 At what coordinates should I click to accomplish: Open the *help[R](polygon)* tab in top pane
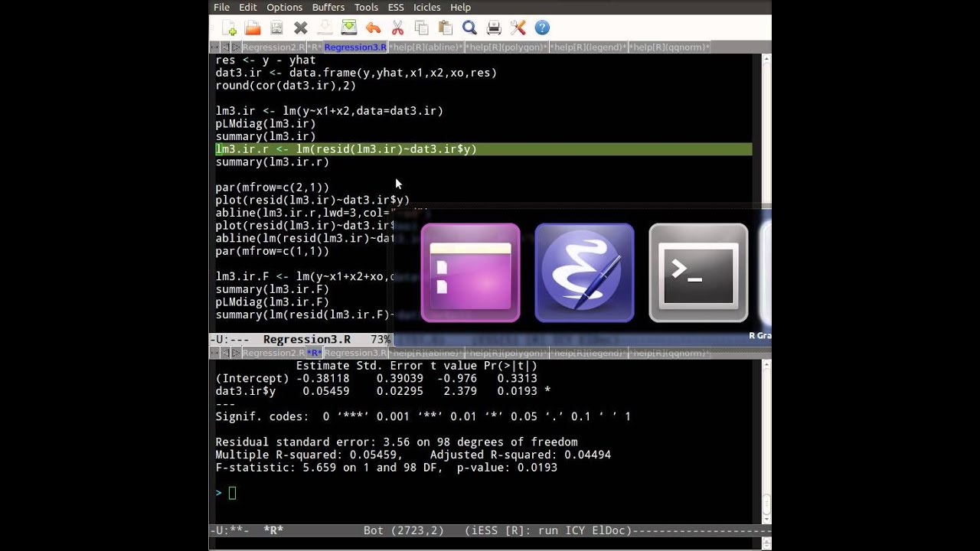tap(508, 47)
